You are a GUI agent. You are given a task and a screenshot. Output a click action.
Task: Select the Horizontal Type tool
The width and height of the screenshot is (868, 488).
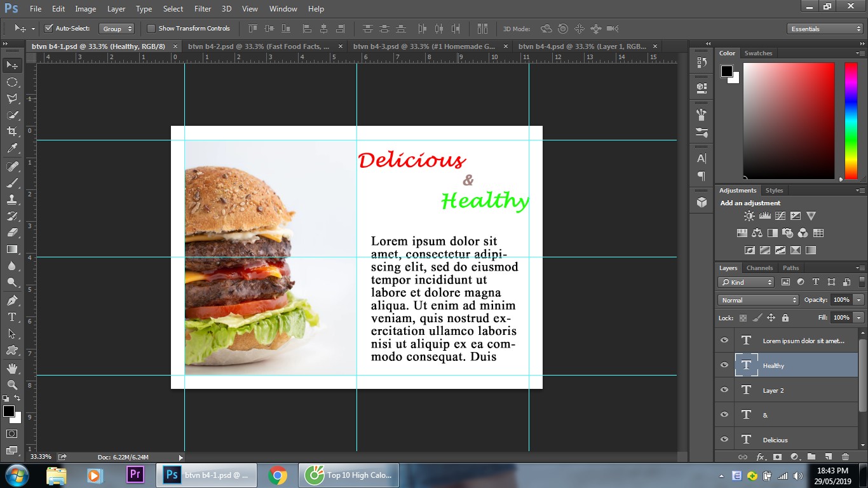pos(12,317)
